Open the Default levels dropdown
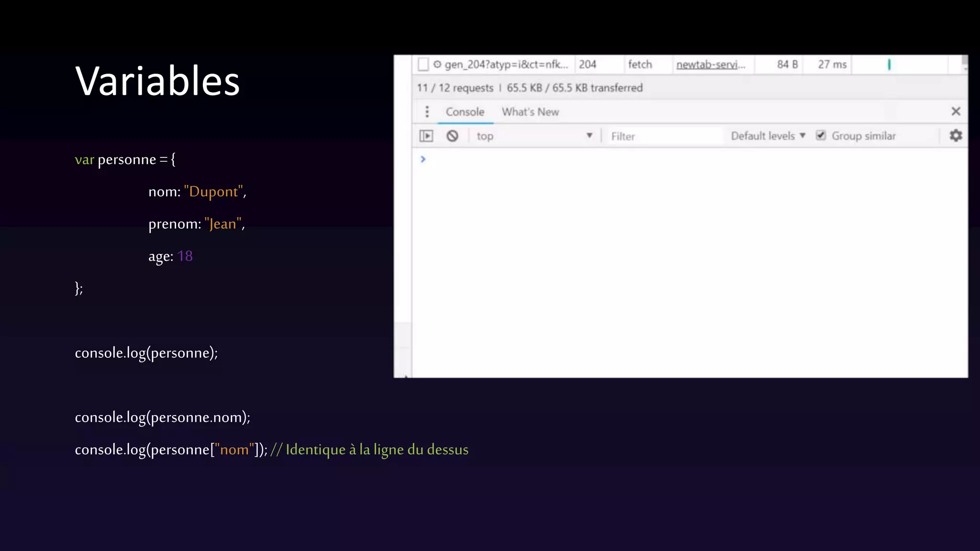Viewport: 980px width, 551px height. point(768,136)
